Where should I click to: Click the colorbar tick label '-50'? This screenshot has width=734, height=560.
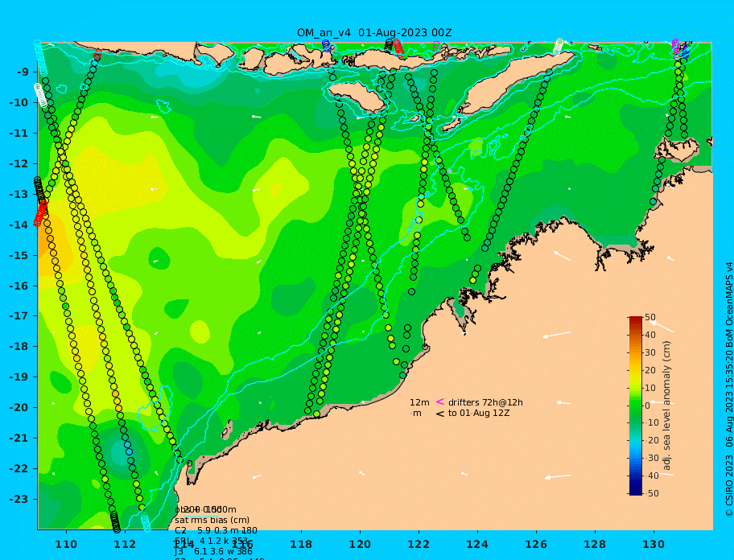tap(651, 493)
